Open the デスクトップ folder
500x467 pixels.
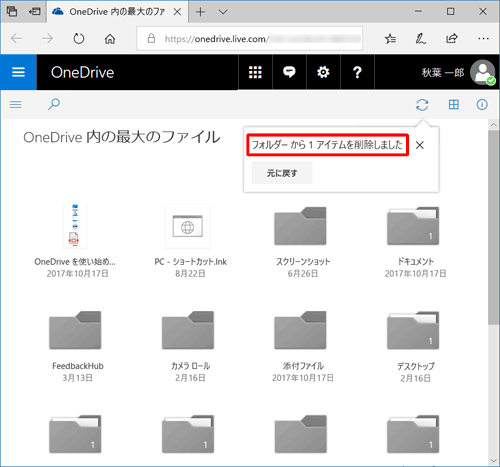click(x=415, y=347)
